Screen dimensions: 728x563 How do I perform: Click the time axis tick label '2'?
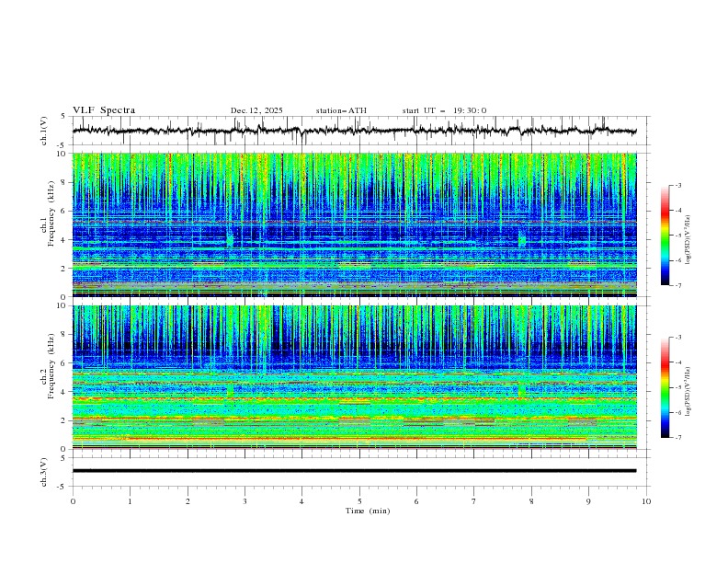pyautogui.click(x=188, y=501)
